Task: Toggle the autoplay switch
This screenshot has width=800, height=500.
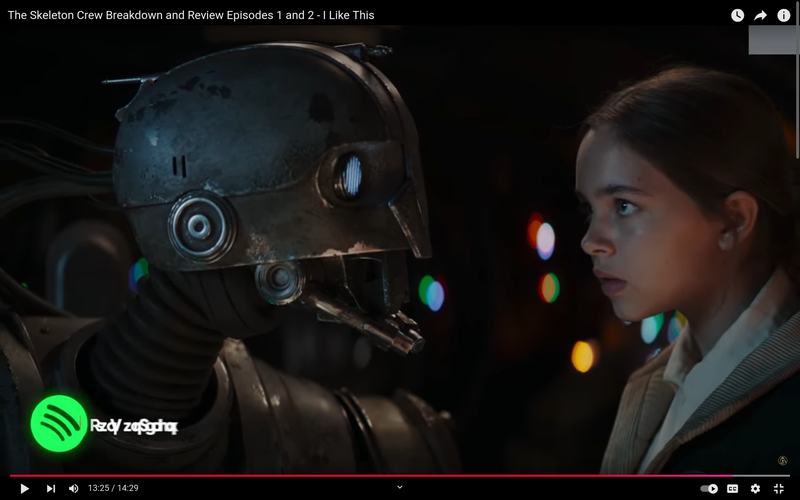Action: click(709, 488)
